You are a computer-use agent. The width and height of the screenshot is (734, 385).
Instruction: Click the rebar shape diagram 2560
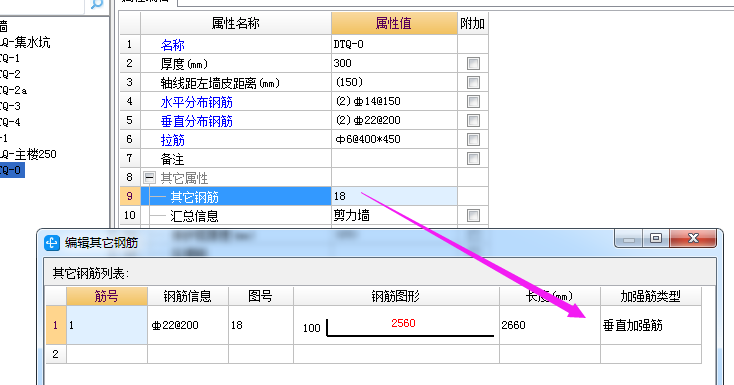tap(396, 325)
